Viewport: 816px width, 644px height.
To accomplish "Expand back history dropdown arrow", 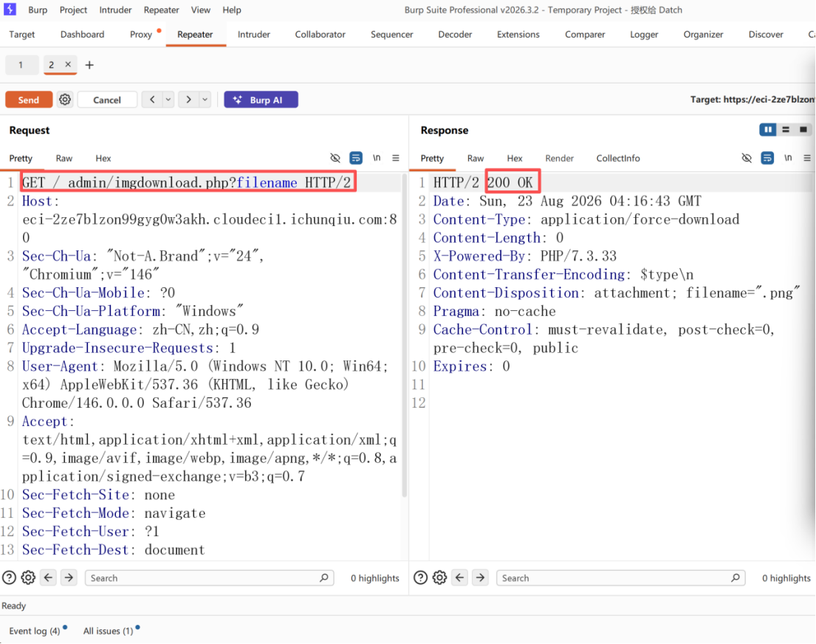I will pyautogui.click(x=168, y=100).
